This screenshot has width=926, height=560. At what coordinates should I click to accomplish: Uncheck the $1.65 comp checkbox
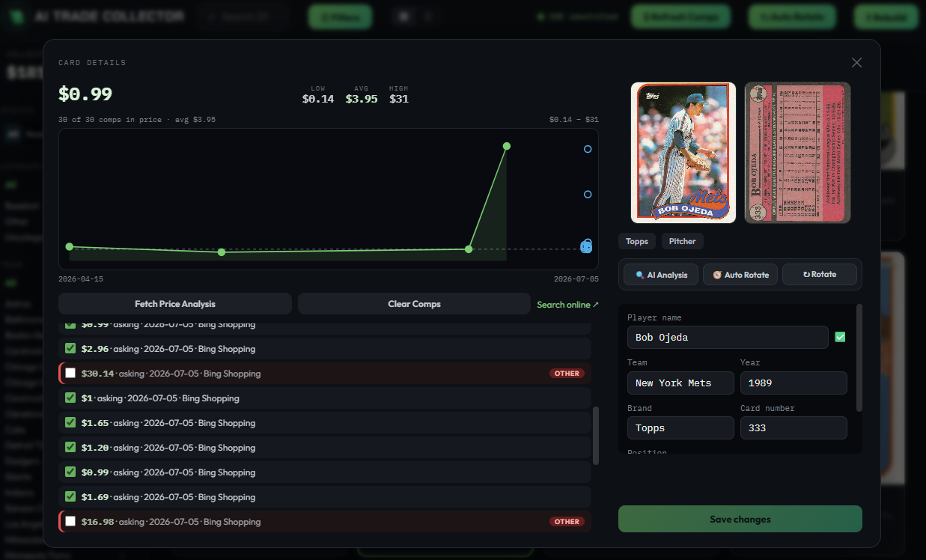point(70,422)
